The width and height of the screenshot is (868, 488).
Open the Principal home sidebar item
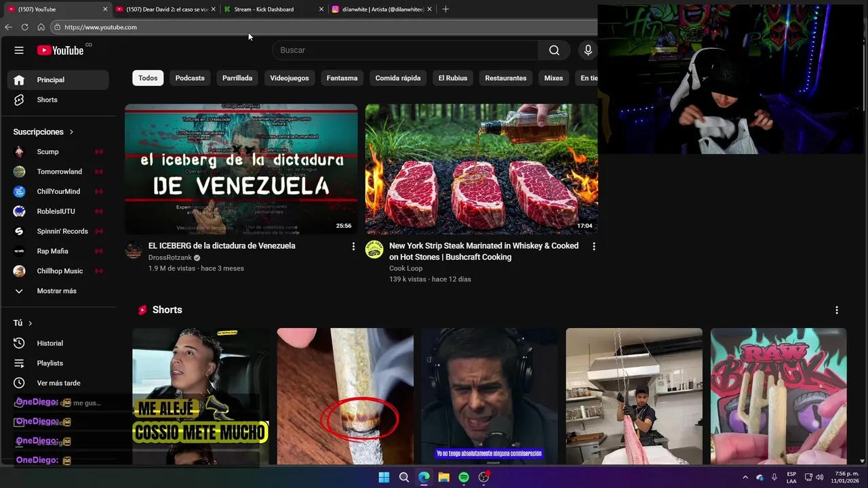(58, 80)
